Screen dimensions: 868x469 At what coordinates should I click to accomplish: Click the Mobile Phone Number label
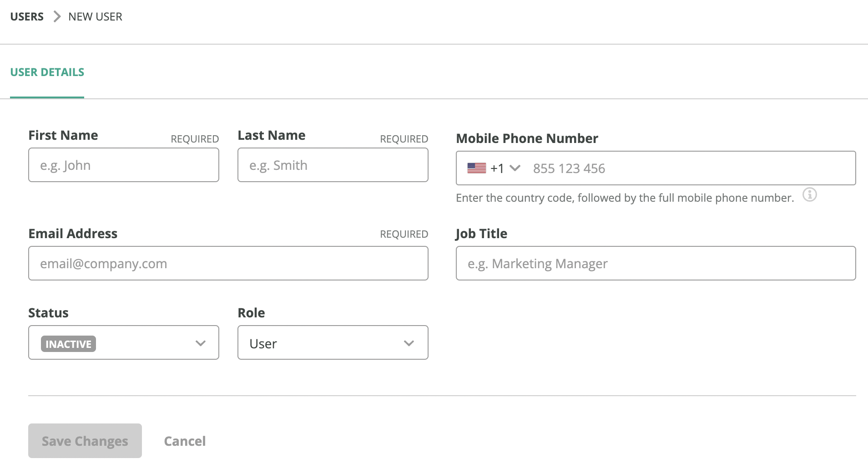(x=527, y=138)
